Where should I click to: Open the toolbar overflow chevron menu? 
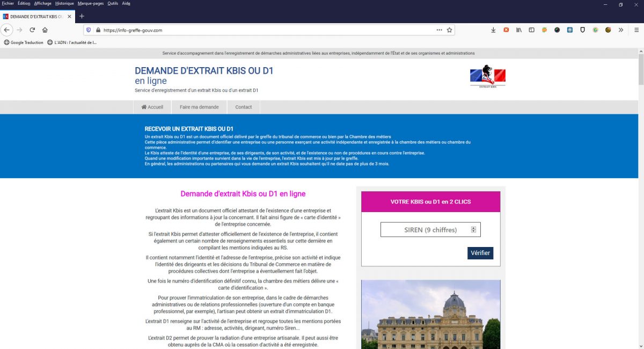pyautogui.click(x=620, y=30)
